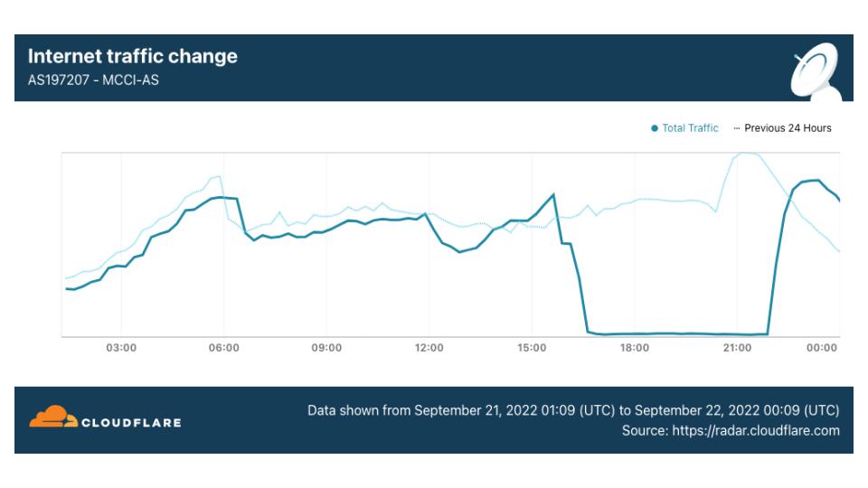Viewport: 868px width, 488px height.
Task: Click the orange Cloudflare cloud logo
Action: point(53,418)
